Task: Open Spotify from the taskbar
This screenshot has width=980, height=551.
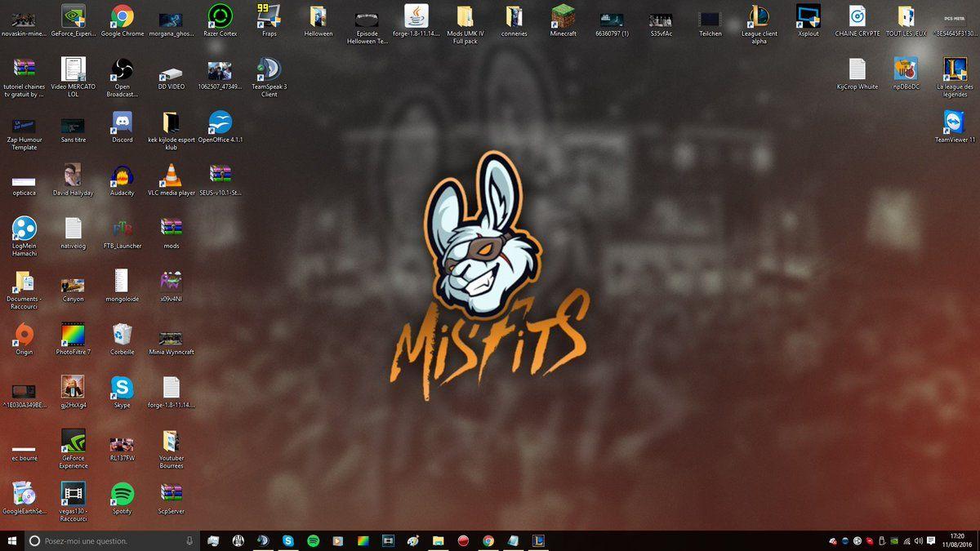Action: click(x=313, y=540)
